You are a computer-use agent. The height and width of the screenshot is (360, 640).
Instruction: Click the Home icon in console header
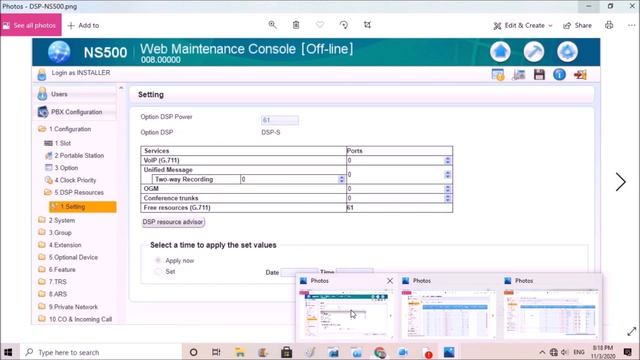[x=500, y=52]
